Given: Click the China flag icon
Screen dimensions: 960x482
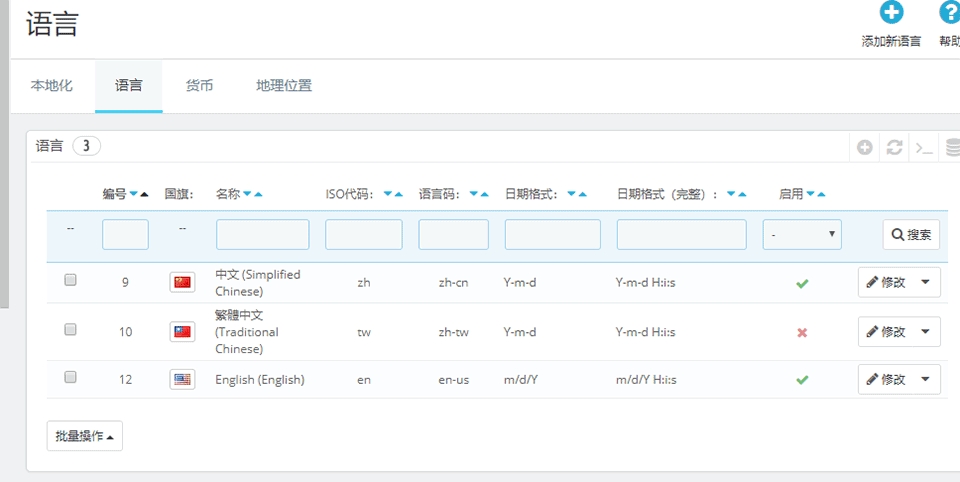Looking at the screenshot, I should [x=182, y=282].
